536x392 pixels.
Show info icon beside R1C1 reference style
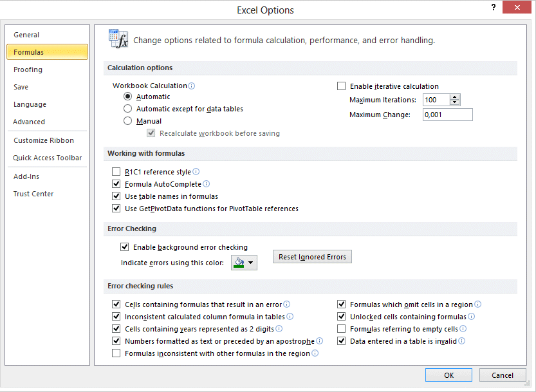coord(196,172)
